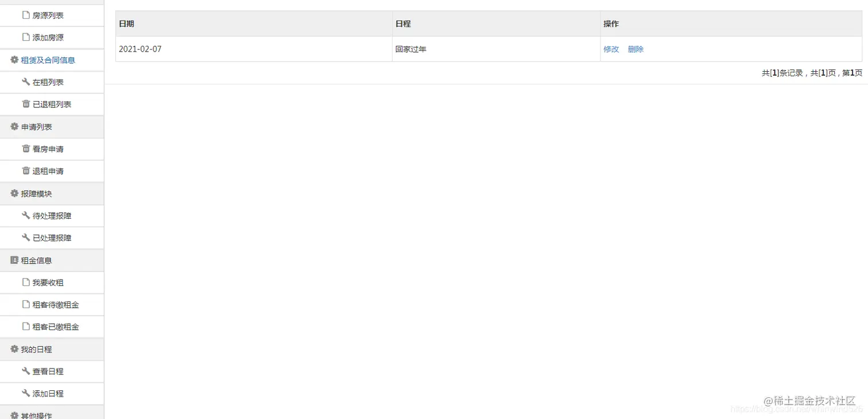The image size is (868, 419).
Task: Open 租客待缴租金 page
Action: pyautogui.click(x=52, y=304)
